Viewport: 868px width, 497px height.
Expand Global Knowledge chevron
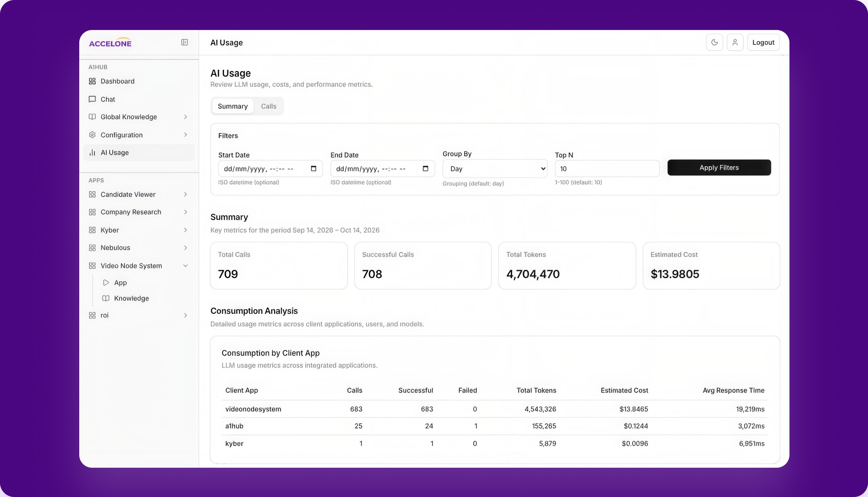(186, 117)
